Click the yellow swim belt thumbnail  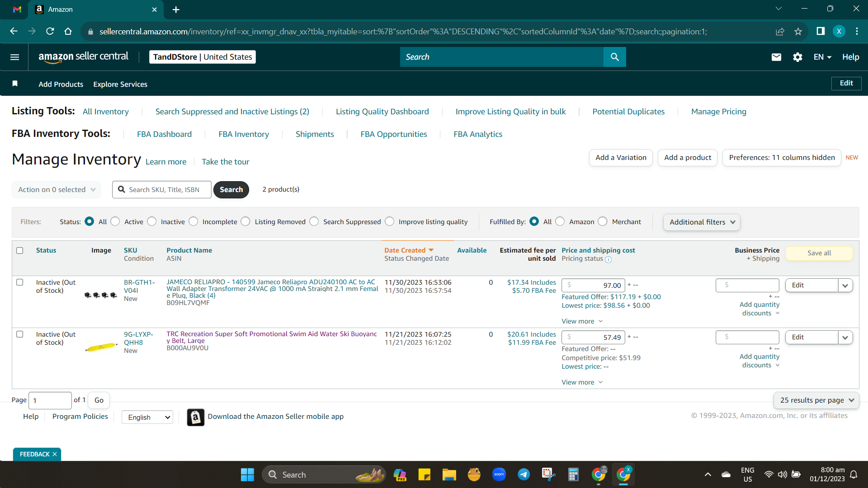(x=102, y=347)
